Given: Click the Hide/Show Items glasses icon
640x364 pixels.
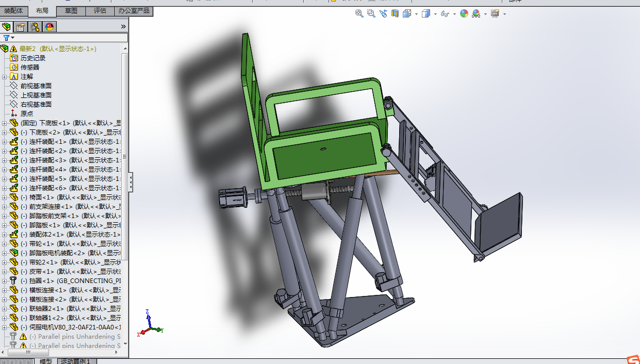Looking at the screenshot, I should click(x=445, y=14).
